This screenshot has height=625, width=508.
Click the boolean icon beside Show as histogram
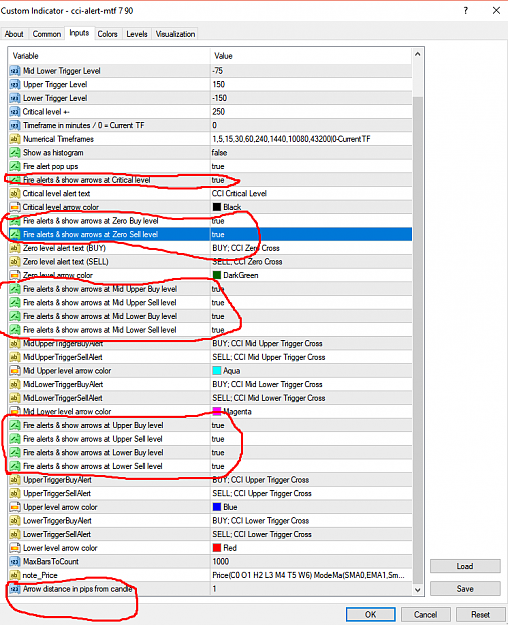15,153
